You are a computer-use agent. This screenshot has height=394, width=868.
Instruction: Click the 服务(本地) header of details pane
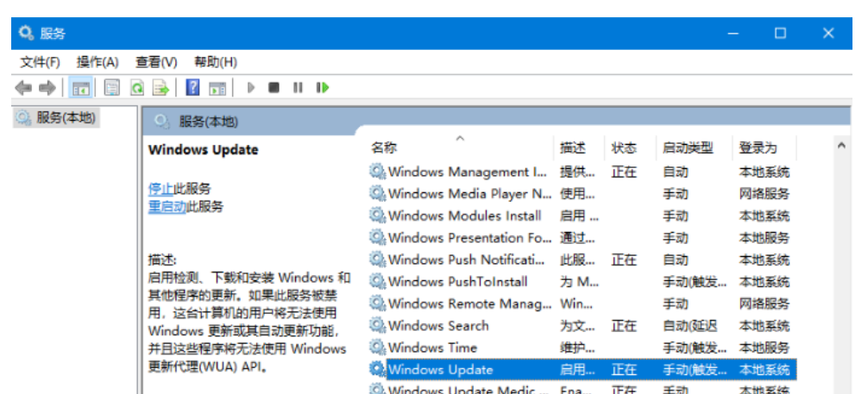(209, 122)
